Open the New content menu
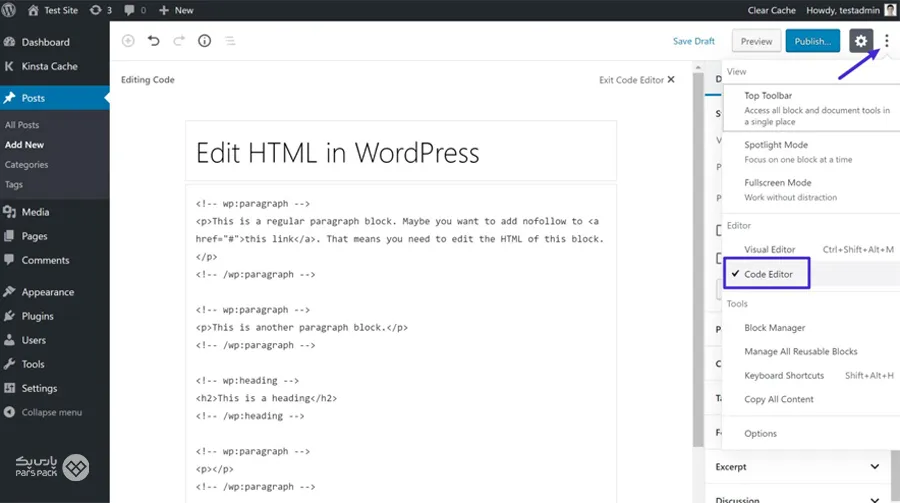Viewport: 900px width, 503px height. [x=176, y=10]
